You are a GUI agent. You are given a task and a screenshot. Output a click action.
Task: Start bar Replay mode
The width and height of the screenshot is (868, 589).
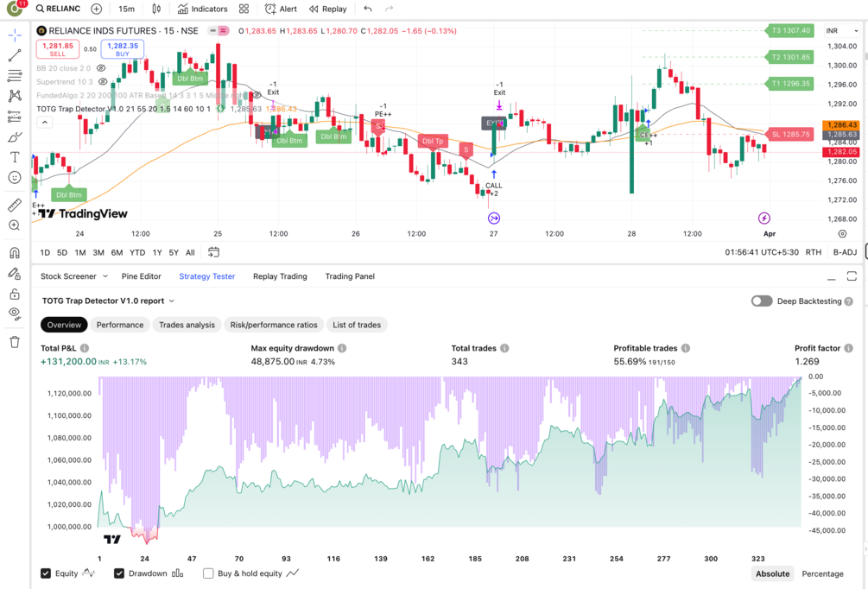[328, 9]
